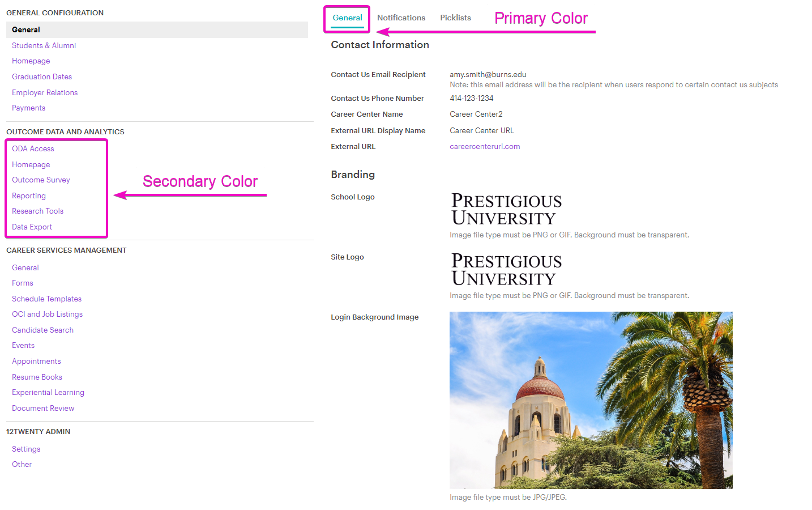The height and width of the screenshot is (510, 812).
Task: Open Events settings
Action: click(x=23, y=345)
